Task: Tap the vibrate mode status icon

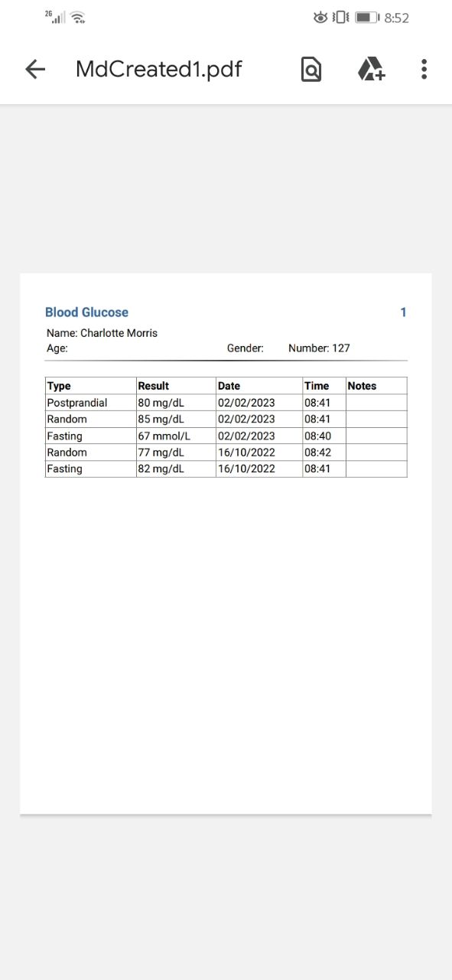Action: point(341,17)
